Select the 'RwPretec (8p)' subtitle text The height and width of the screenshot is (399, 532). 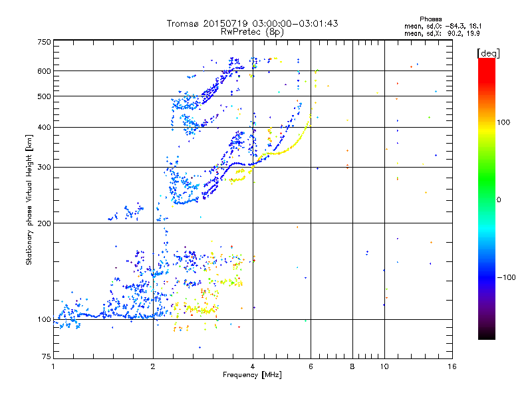coord(252,32)
